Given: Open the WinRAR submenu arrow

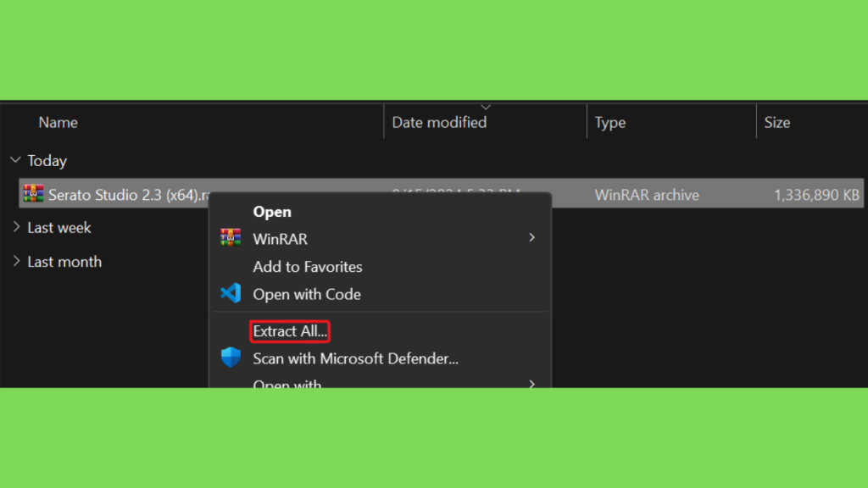Looking at the screenshot, I should coord(531,238).
